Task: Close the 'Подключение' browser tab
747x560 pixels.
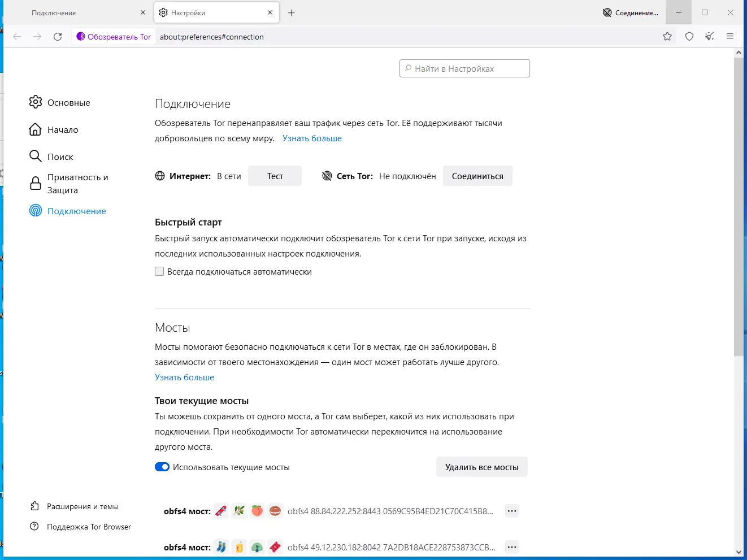Action: pos(143,12)
